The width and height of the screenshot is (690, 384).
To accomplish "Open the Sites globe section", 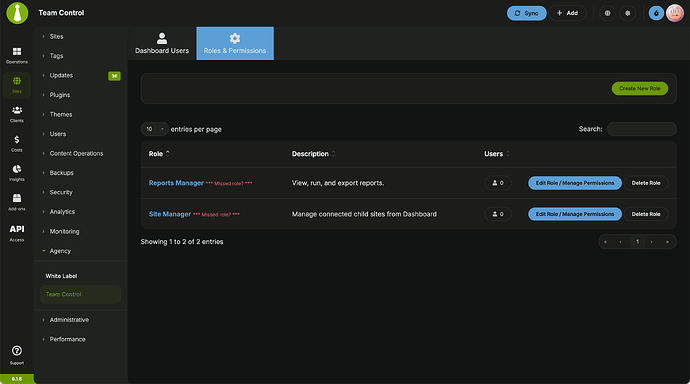I will (x=17, y=85).
